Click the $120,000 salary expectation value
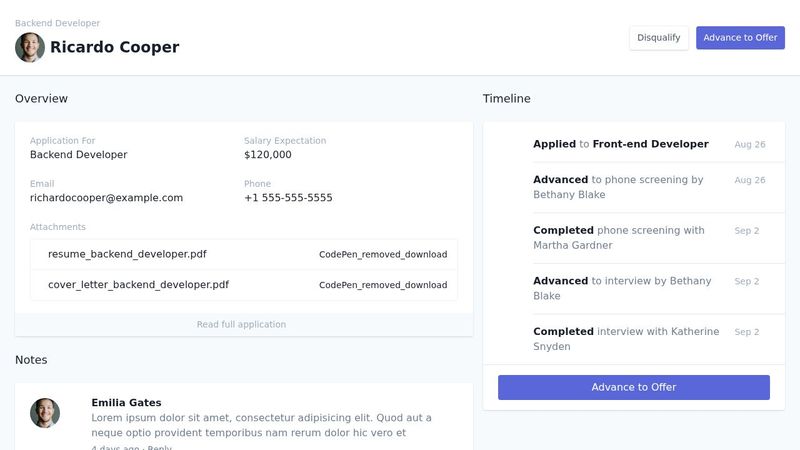 [x=267, y=155]
